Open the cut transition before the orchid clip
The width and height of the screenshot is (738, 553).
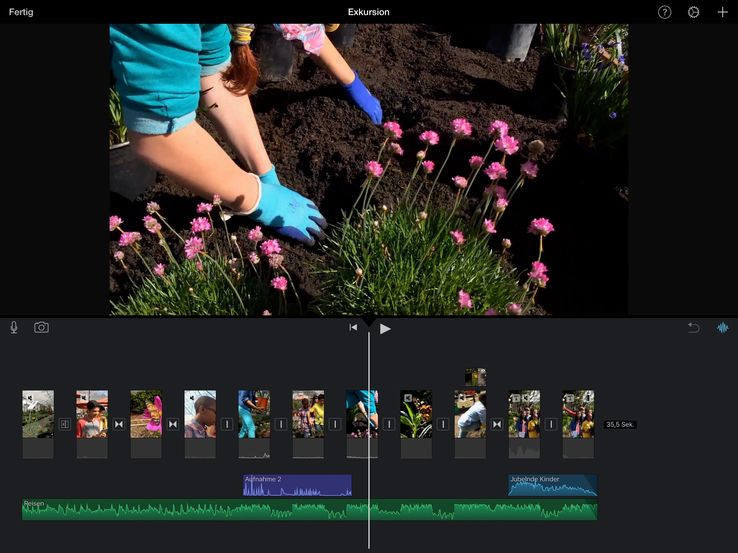389,425
